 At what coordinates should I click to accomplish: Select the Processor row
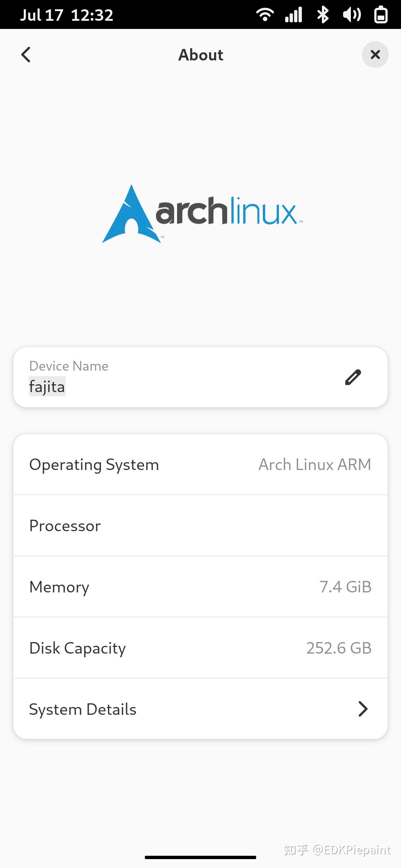tap(200, 526)
